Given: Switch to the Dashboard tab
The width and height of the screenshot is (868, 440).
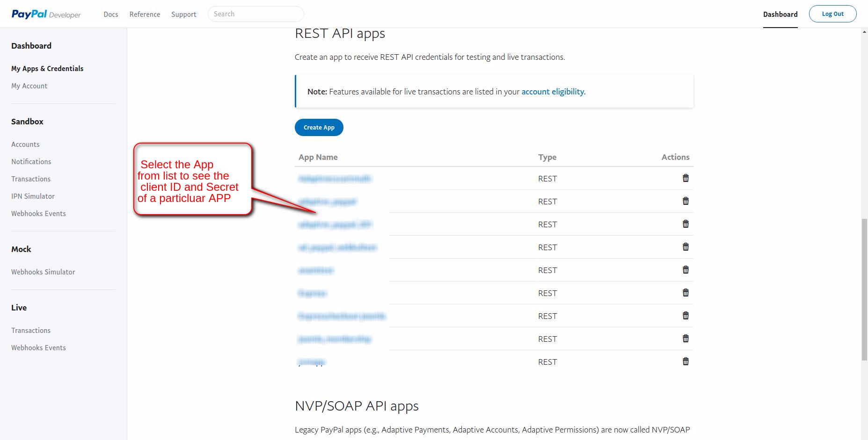Looking at the screenshot, I should [780, 14].
